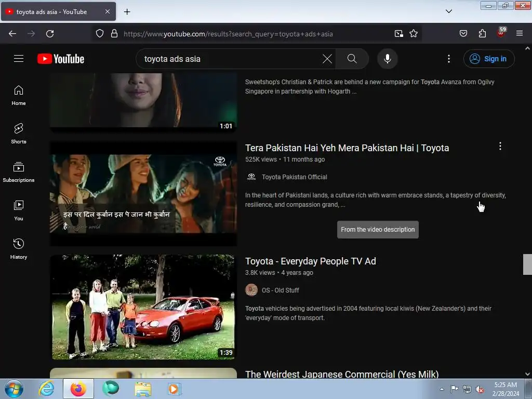532x399 pixels.
Task: Open the network tray icon
Action: pos(467,389)
